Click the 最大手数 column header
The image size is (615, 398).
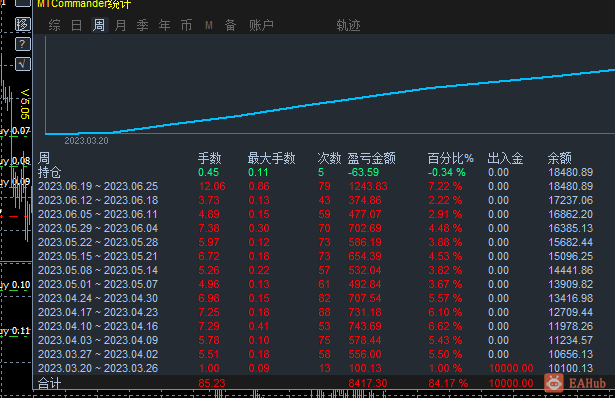click(271, 158)
